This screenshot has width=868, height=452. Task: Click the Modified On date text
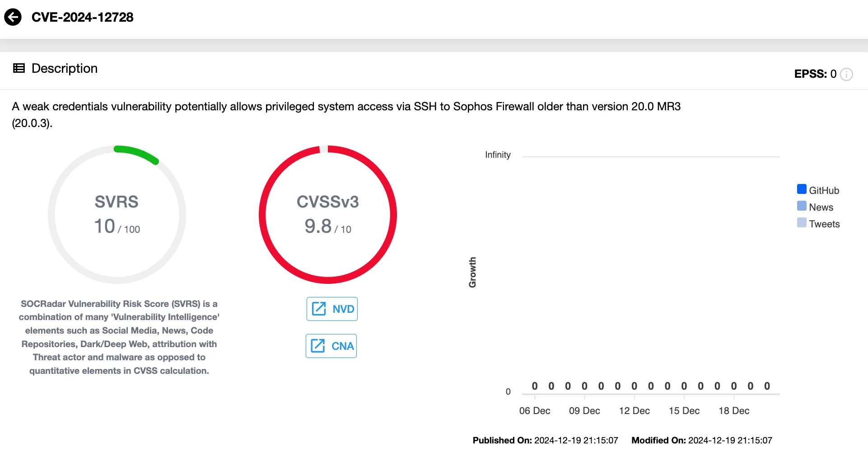pyautogui.click(x=702, y=440)
